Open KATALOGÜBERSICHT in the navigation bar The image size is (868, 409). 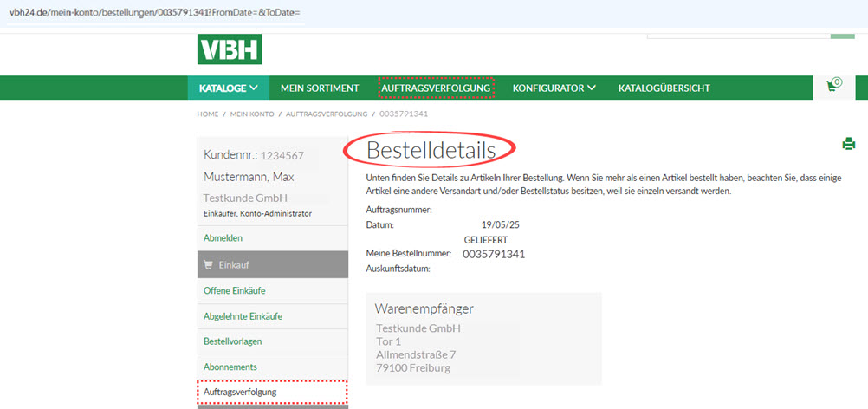pyautogui.click(x=664, y=88)
